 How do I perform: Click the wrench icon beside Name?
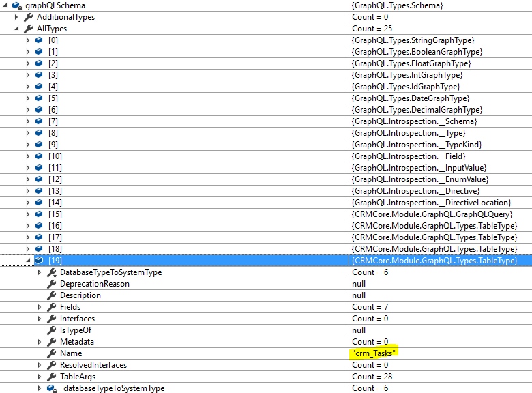(x=52, y=353)
